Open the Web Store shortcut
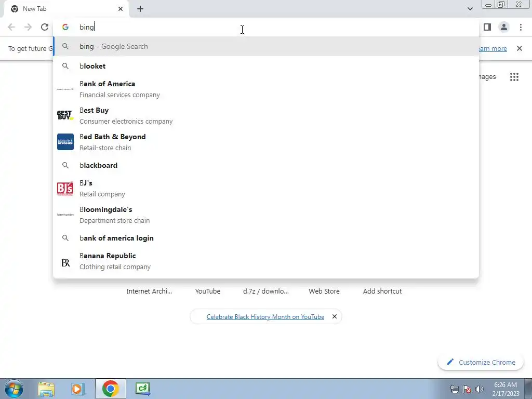This screenshot has height=399, width=532. 324,291
